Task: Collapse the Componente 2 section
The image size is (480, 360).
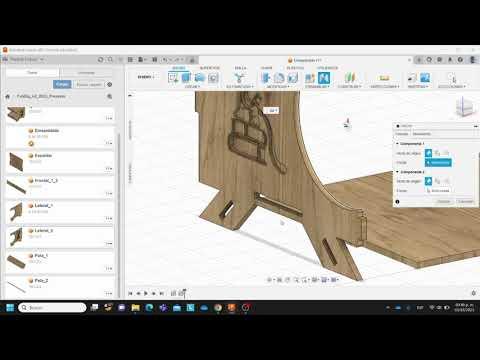Action: pos(397,172)
